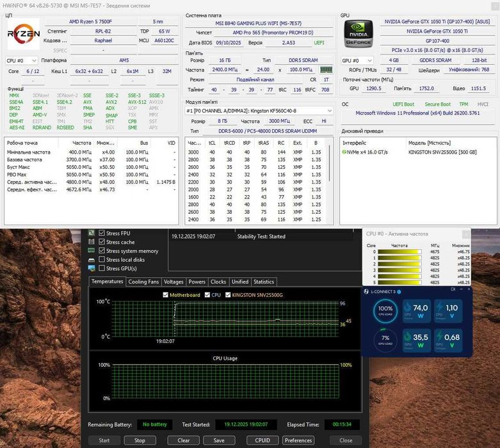Enable Stress GPU(s) checkbox

[x=102, y=268]
